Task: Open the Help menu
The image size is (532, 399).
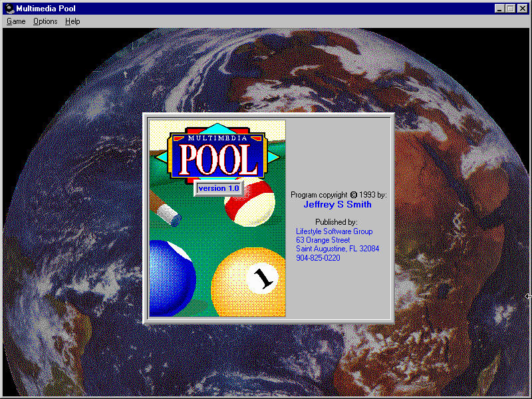Action: tap(72, 21)
